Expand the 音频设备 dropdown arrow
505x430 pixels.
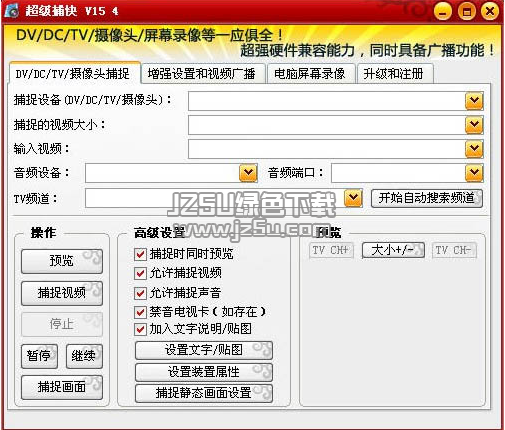(x=248, y=173)
